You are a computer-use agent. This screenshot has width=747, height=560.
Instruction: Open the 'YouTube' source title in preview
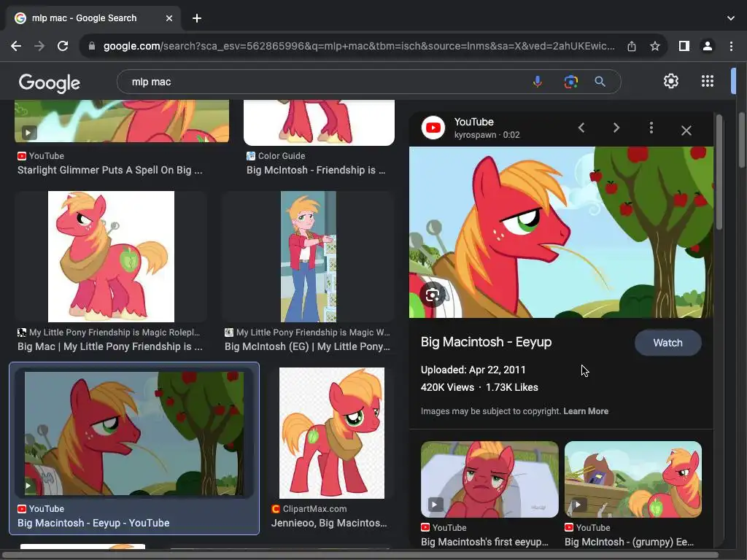pos(473,122)
